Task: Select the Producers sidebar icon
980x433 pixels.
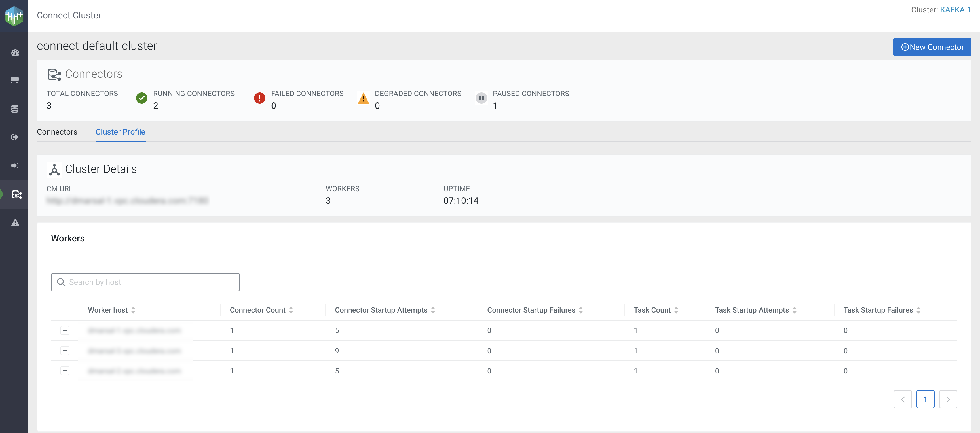Action: point(15,137)
